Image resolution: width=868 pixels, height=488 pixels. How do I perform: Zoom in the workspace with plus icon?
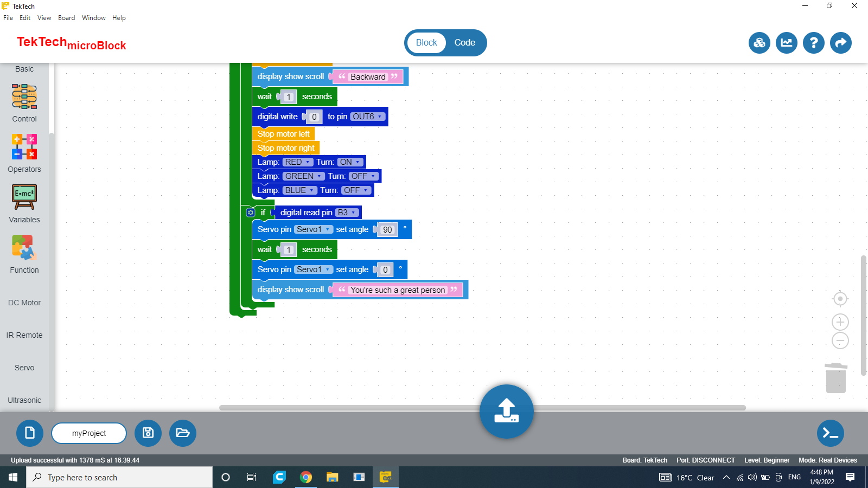[840, 322]
